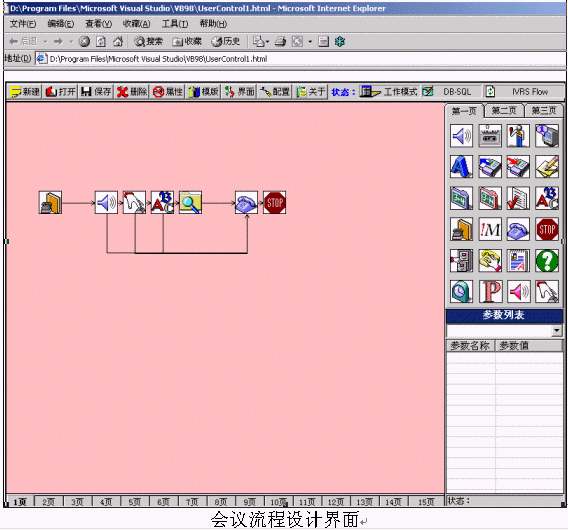The height and width of the screenshot is (530, 568).
Task: Toggle the 工作模式 work mode button
Action: (x=389, y=92)
